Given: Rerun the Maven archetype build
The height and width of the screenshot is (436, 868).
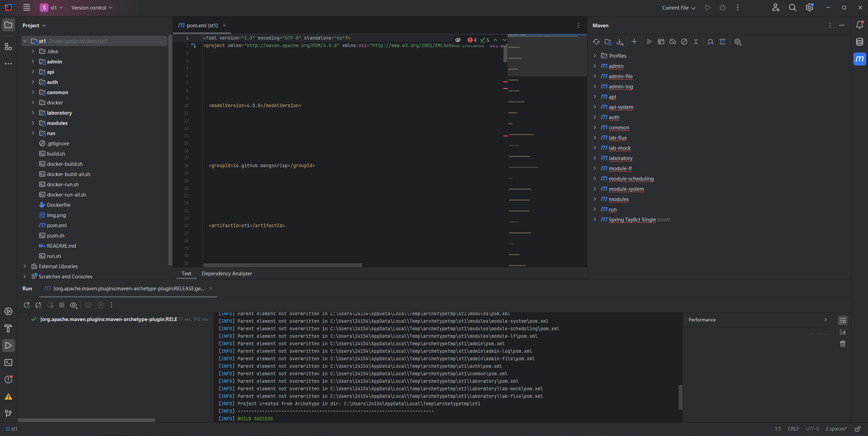Looking at the screenshot, I should [x=27, y=305].
